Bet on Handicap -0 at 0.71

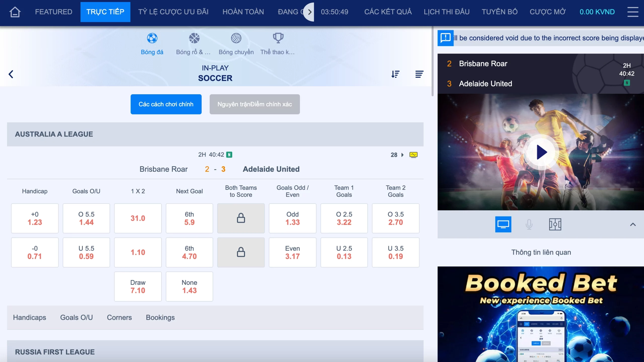(x=35, y=252)
